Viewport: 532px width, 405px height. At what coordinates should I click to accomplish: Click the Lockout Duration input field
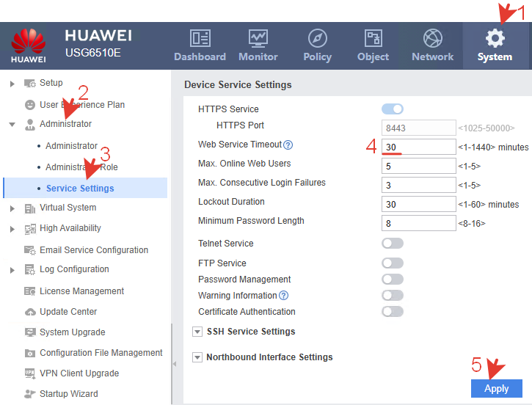418,205
